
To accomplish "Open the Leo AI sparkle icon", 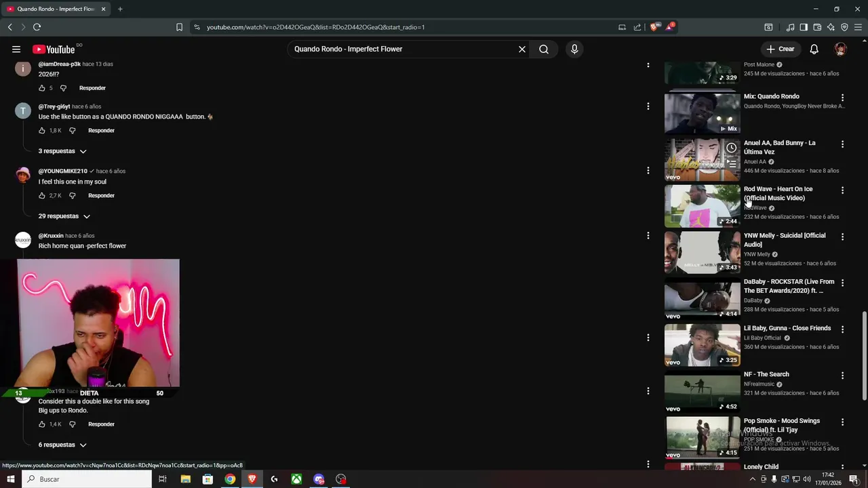I will point(831,27).
